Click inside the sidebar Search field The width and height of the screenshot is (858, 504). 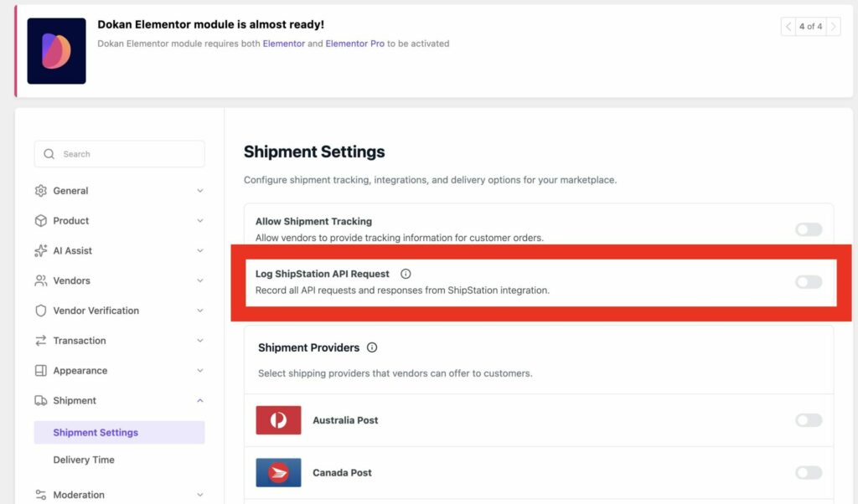coord(119,154)
